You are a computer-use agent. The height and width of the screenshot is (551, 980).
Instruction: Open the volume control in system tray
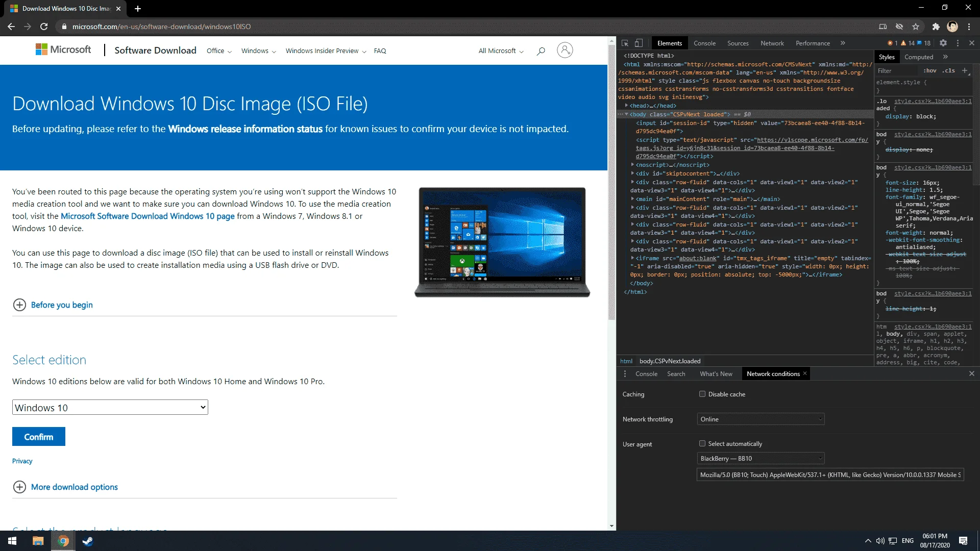tap(880, 541)
